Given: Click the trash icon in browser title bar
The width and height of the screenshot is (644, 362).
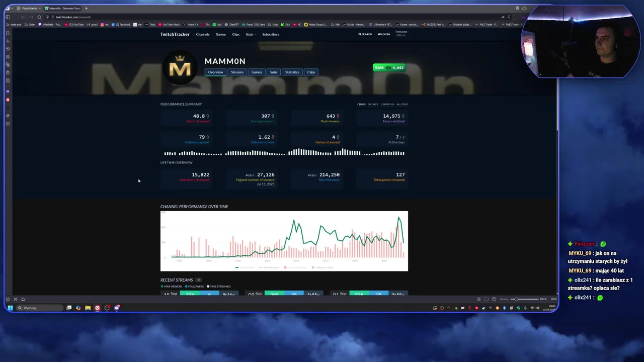Looking at the screenshot, I should (517, 8).
